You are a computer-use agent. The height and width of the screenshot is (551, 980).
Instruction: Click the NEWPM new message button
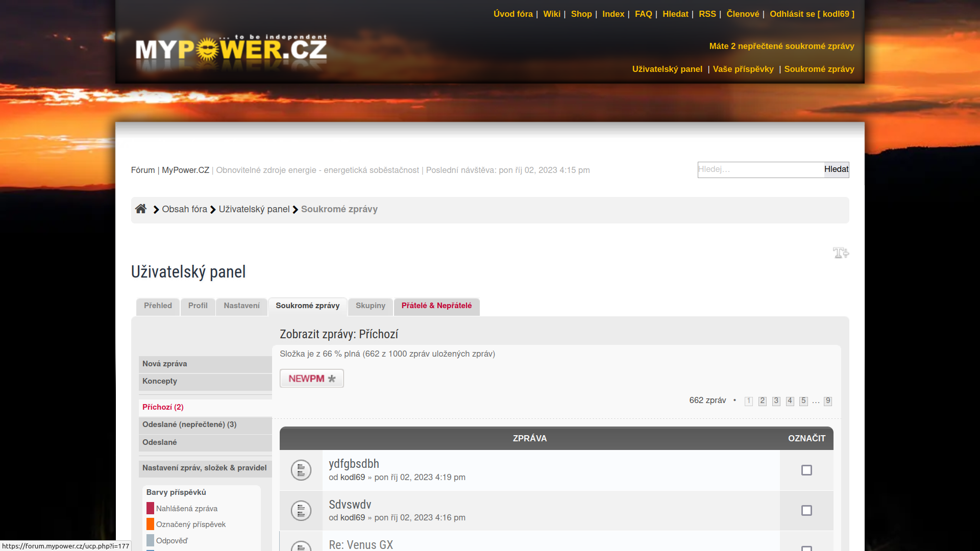(312, 379)
